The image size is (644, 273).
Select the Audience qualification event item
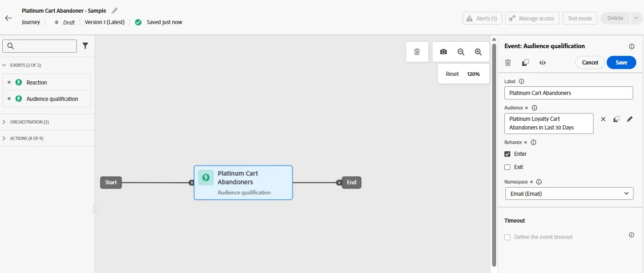click(47, 99)
